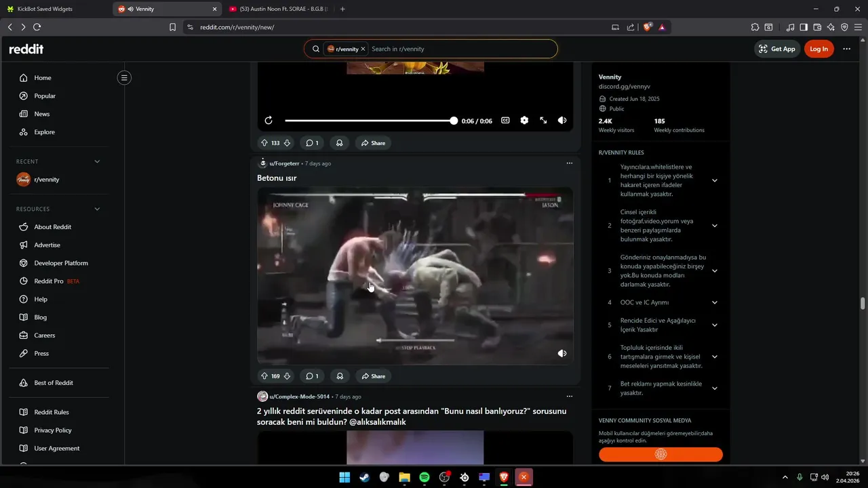Open Brave Rewards triangle icon
This screenshot has width=868, height=488.
coord(662,27)
